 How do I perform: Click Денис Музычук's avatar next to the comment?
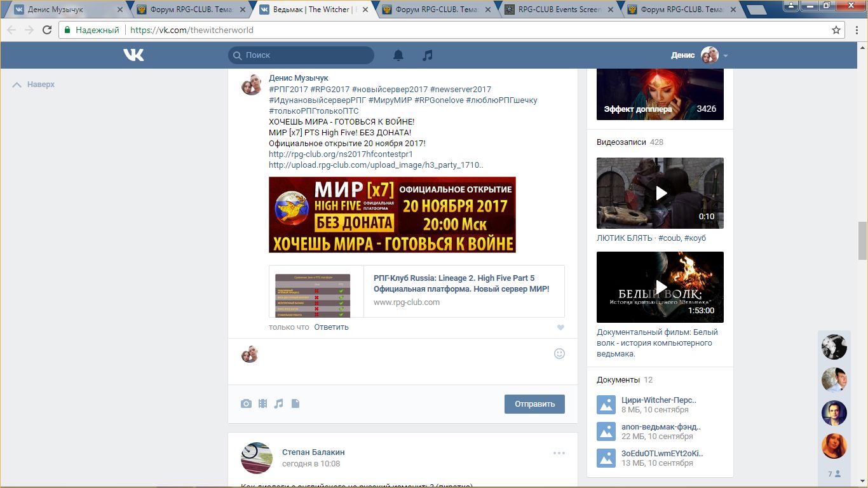[252, 85]
